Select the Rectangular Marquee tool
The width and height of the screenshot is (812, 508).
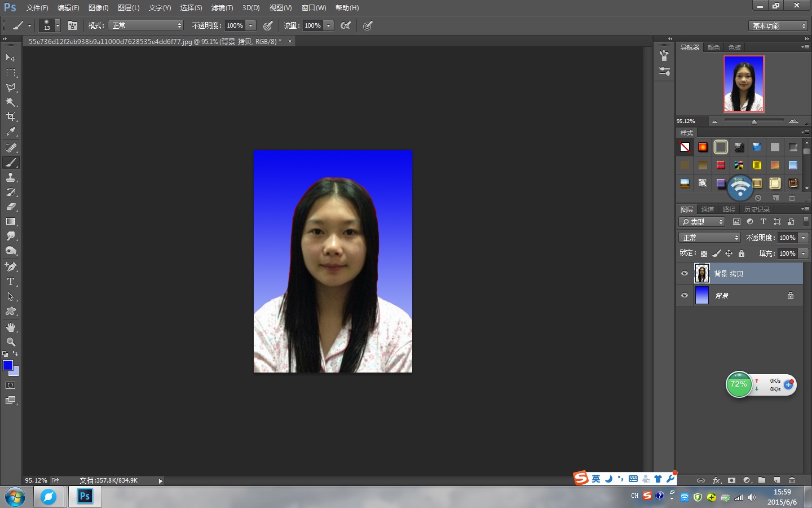tap(11, 73)
